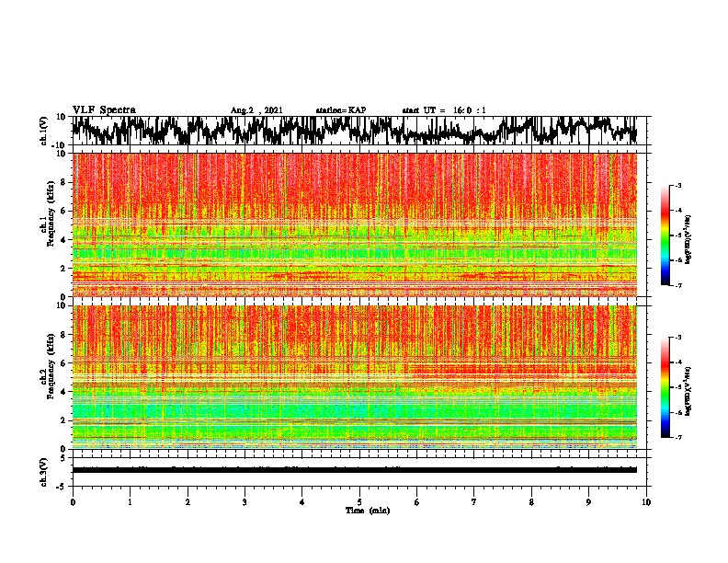Click the "7" tick on time axis
Image resolution: width=728 pixels, height=563 pixels.
point(474,502)
